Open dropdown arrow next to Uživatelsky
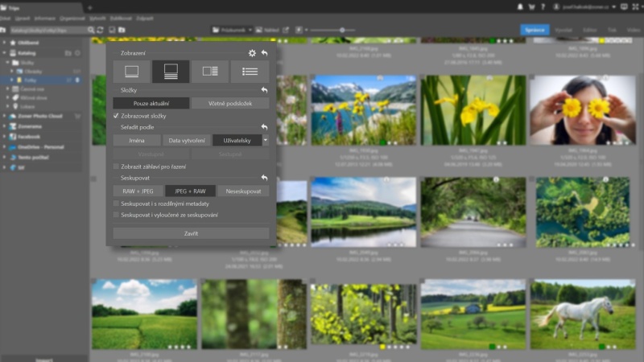Image resolution: width=644 pixels, height=362 pixels. [x=265, y=140]
